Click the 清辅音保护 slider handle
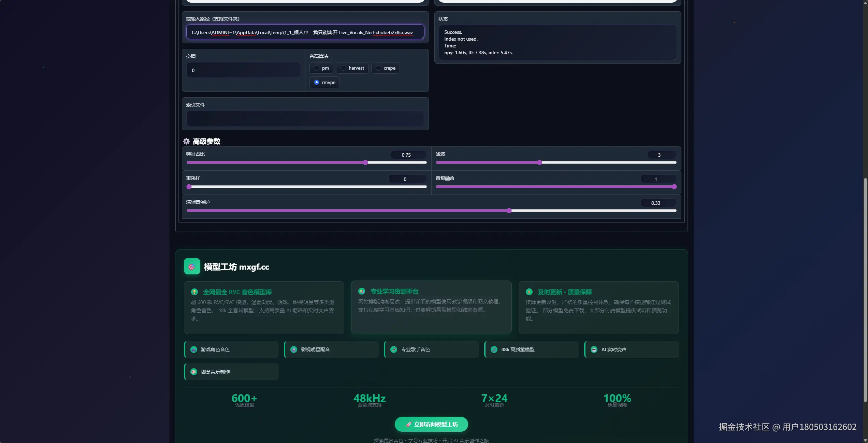868x443 pixels. [x=509, y=211]
